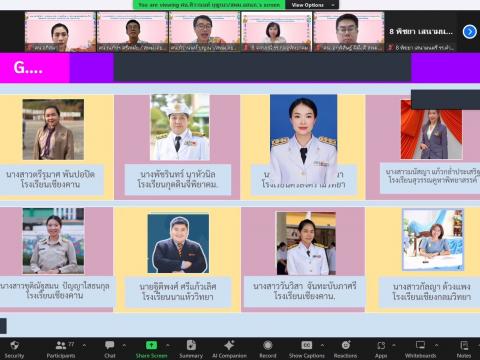Click the name card 'นางพัชรินทร์ บุาหัวนิล'
The height and width of the screenshot is (360, 480).
click(x=178, y=179)
